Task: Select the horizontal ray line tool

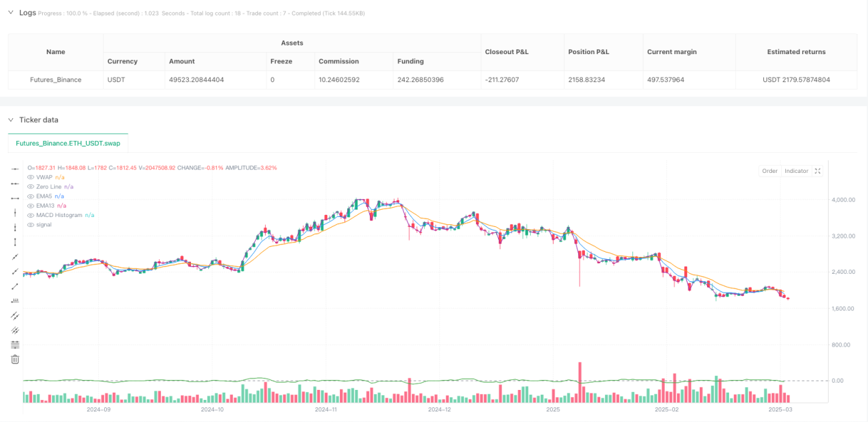Action: tap(15, 183)
